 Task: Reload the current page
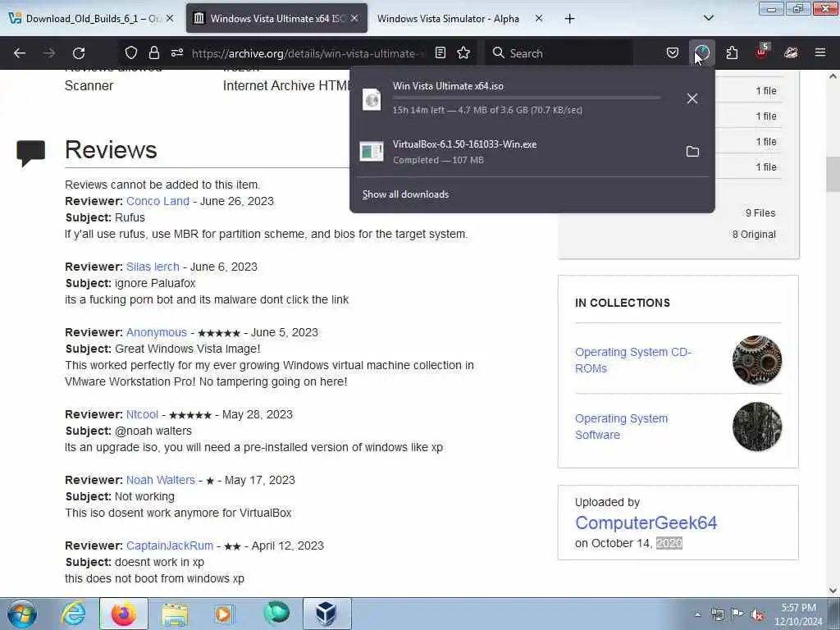(x=79, y=53)
